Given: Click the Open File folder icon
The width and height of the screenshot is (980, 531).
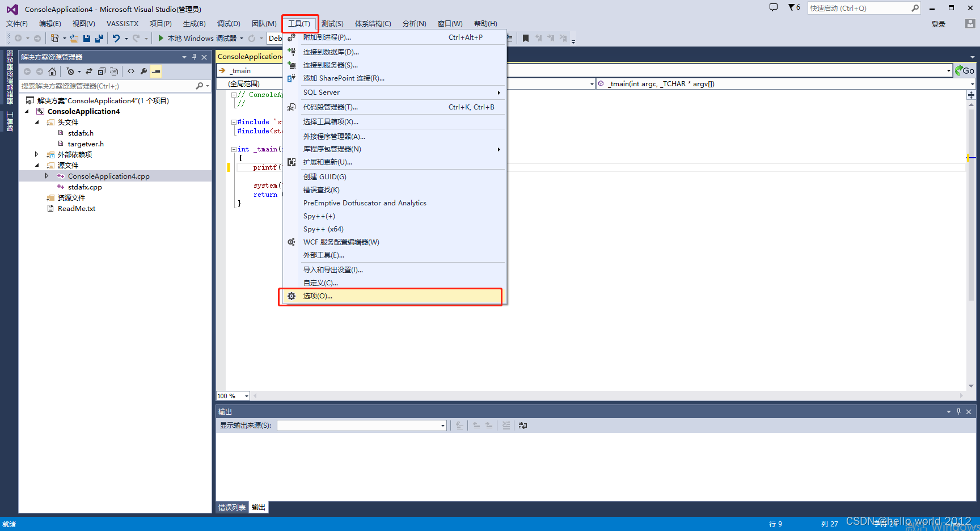Looking at the screenshot, I should [74, 38].
